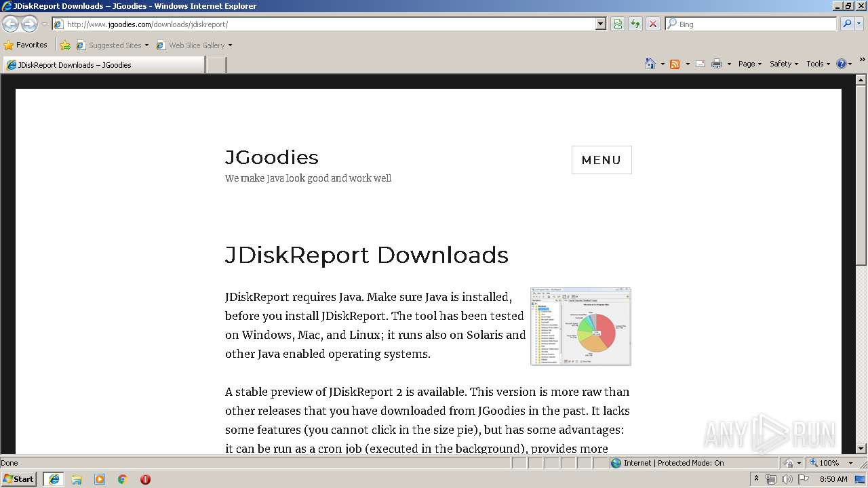Click the Done status bar text
Screen dimensions: 868x488
point(9,463)
